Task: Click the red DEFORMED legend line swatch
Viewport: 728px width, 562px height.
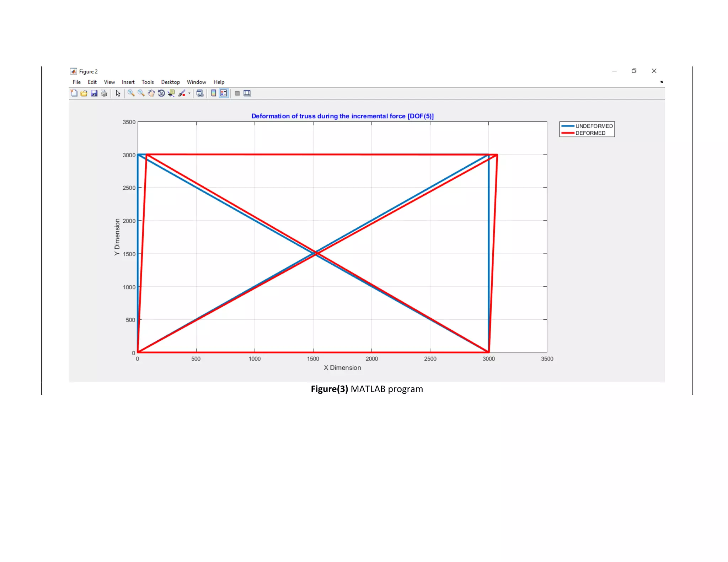Action: coord(568,133)
